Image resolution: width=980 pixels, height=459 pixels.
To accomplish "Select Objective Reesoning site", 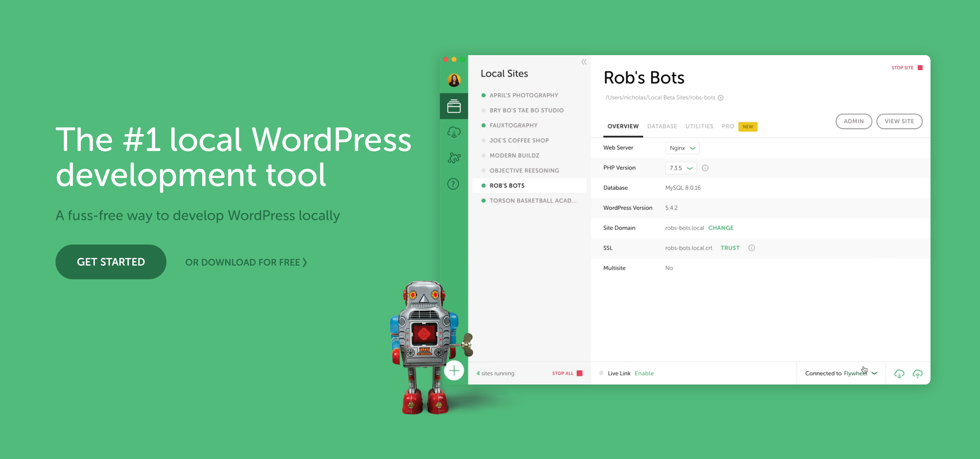I will (x=529, y=170).
